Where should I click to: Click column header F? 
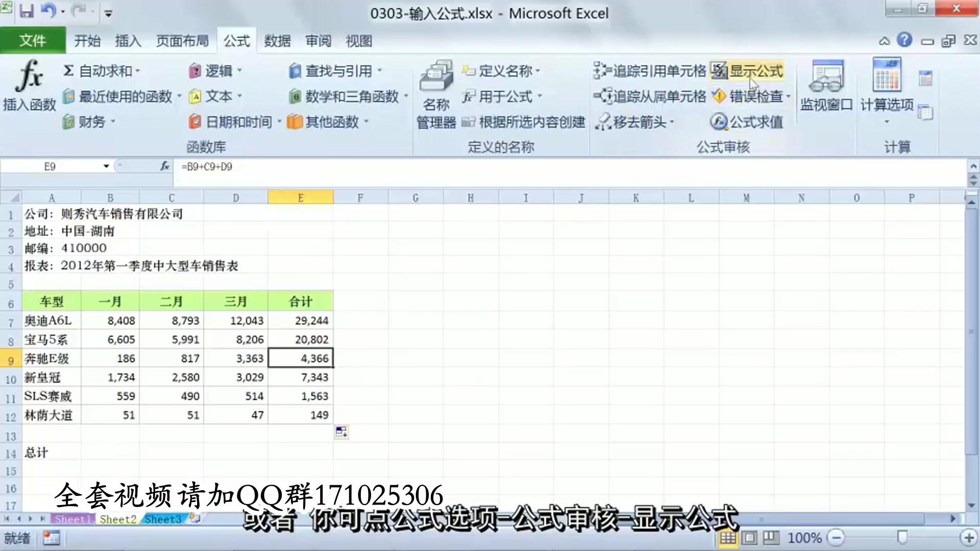pyautogui.click(x=360, y=197)
